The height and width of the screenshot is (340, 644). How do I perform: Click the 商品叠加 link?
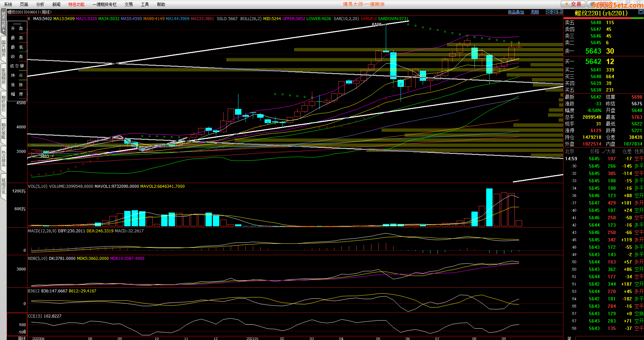pos(516,12)
